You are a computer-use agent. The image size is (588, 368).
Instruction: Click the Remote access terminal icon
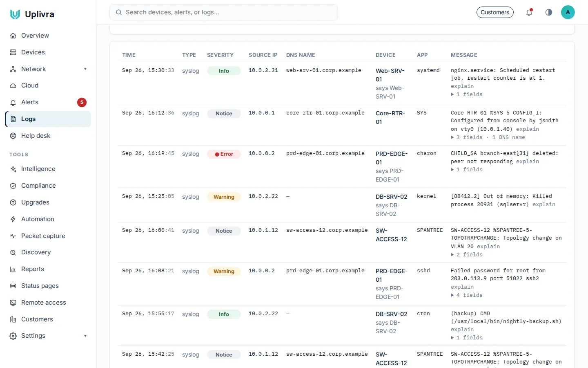[x=13, y=303]
